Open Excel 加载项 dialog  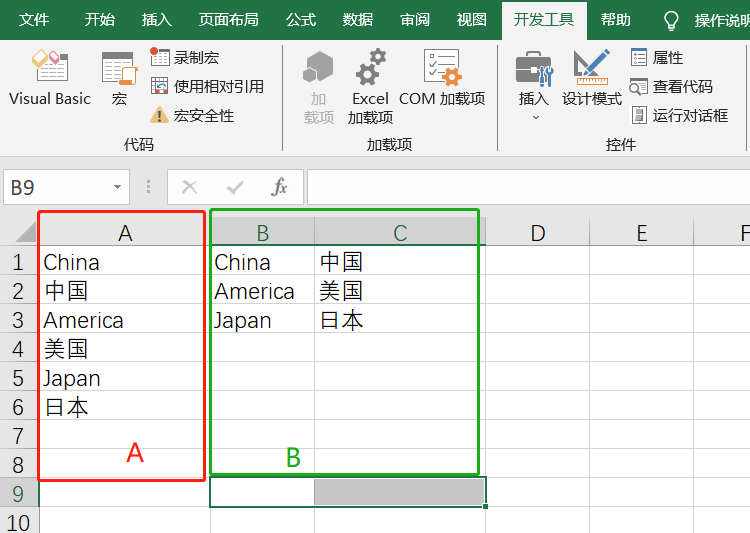point(370,87)
